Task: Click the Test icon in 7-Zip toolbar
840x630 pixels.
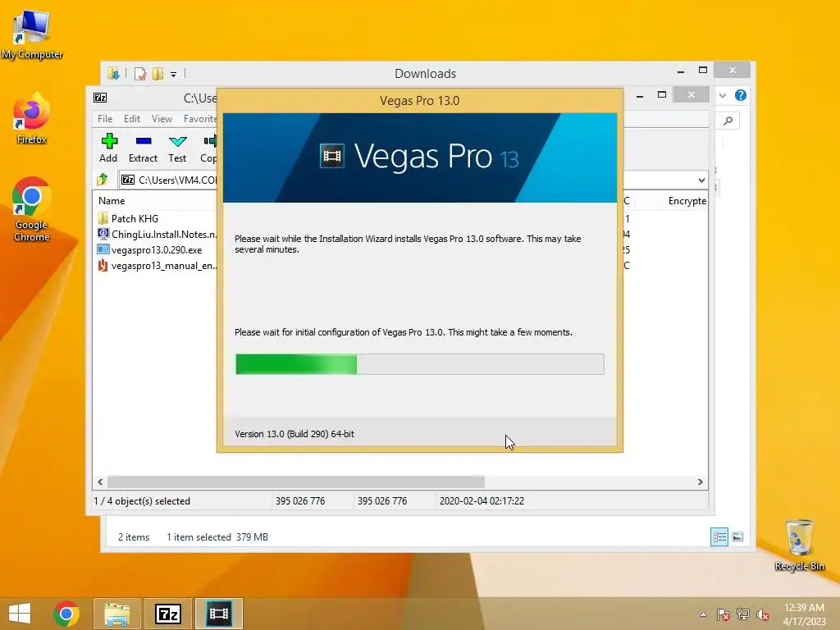Action: tap(177, 141)
